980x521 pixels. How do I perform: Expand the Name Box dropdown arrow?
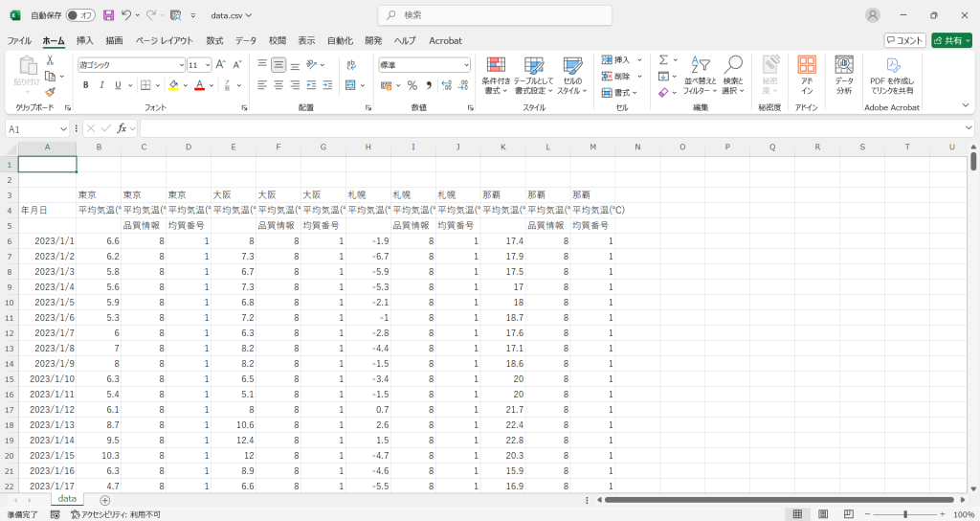coord(64,128)
